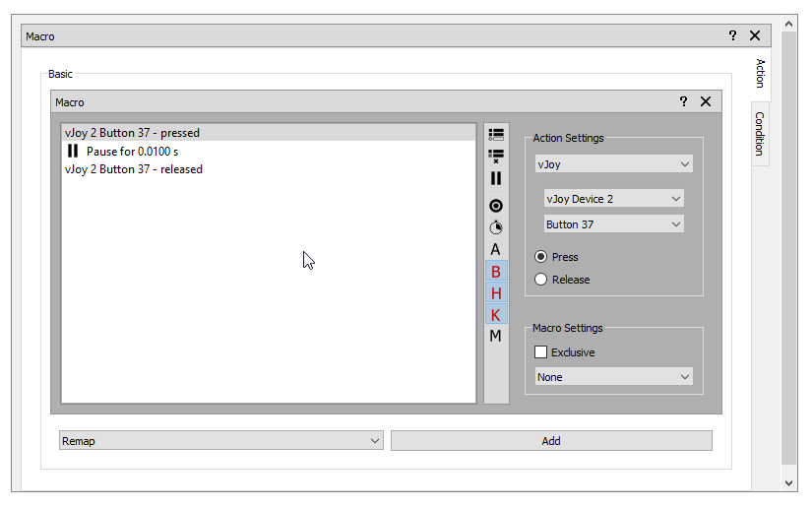Toggle the red B button recording icon

click(x=496, y=272)
